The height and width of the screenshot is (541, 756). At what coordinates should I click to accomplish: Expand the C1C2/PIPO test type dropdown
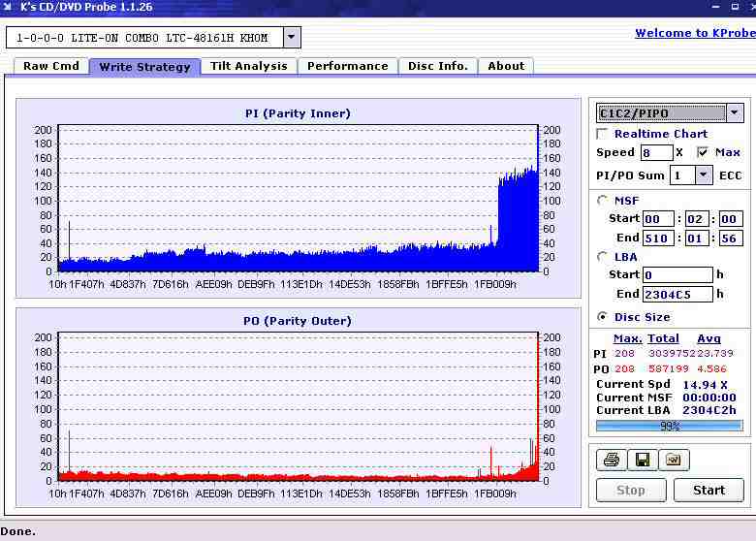click(x=735, y=112)
